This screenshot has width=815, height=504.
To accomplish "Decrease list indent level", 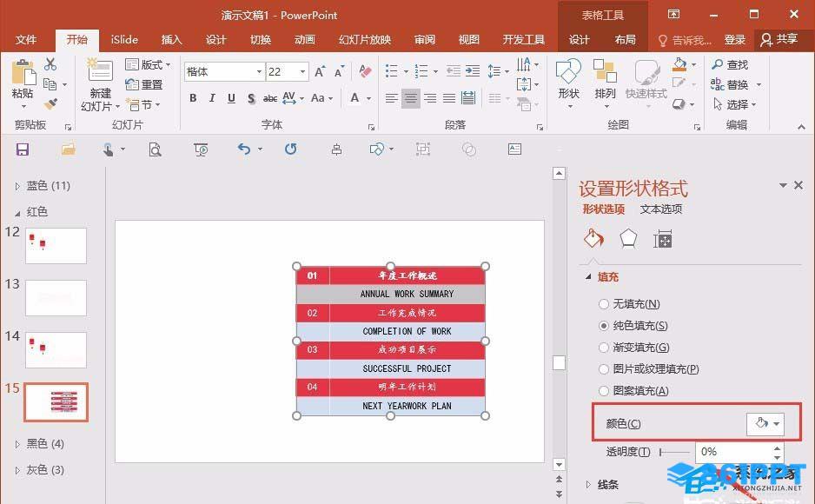I will pyautogui.click(x=454, y=70).
